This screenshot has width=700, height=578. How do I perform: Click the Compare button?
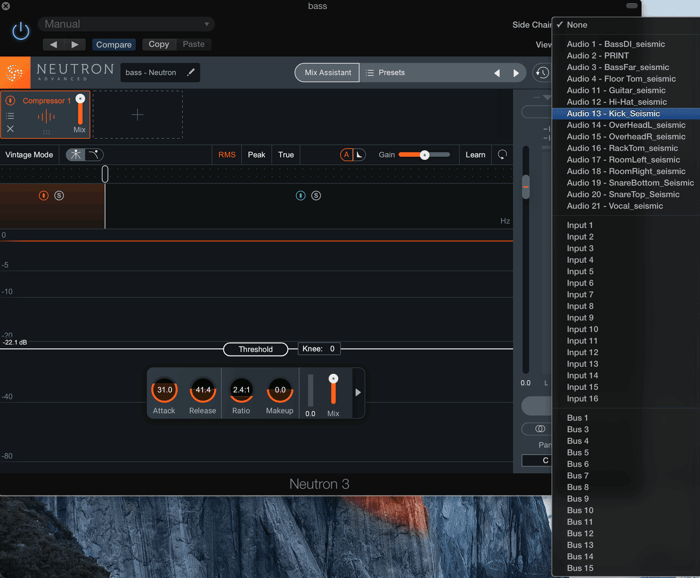[x=114, y=44]
